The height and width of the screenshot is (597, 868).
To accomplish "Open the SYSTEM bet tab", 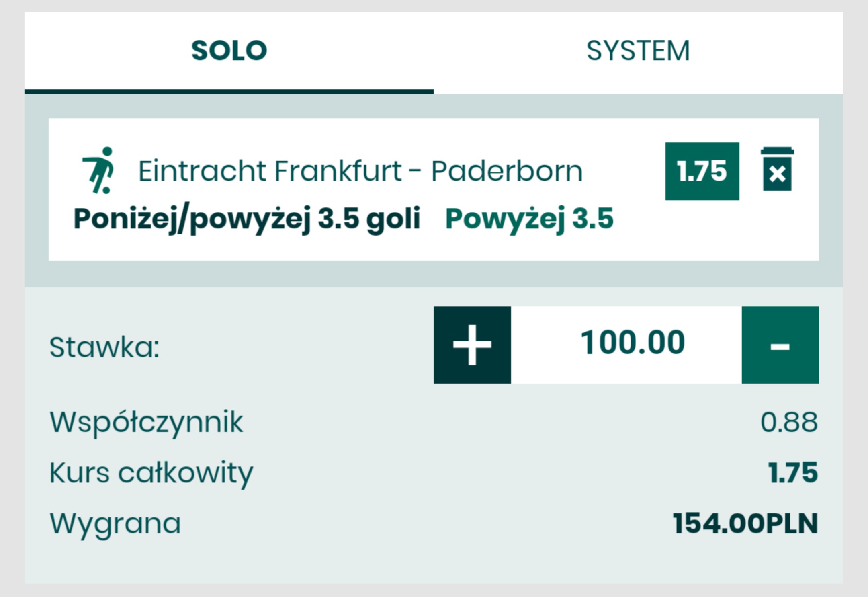I will 638,51.
